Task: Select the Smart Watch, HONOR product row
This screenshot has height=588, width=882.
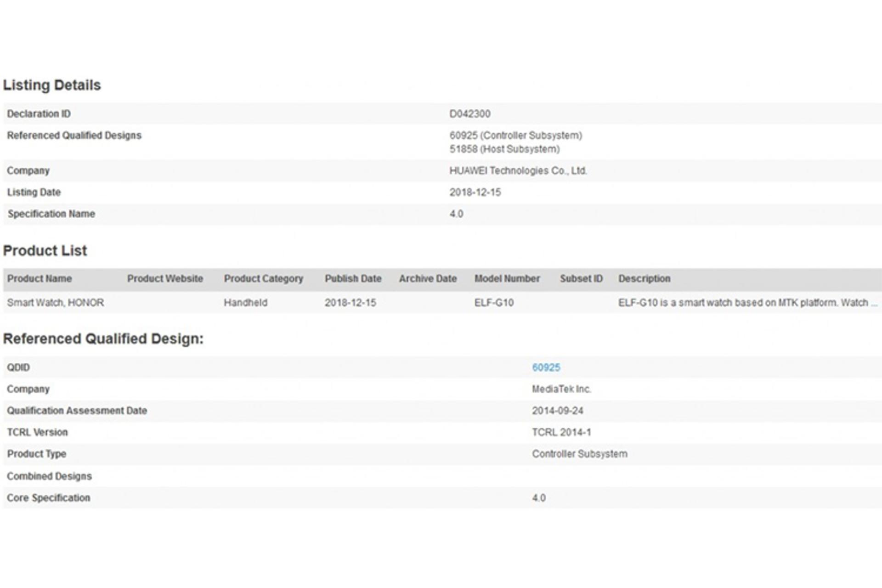Action: 442,303
